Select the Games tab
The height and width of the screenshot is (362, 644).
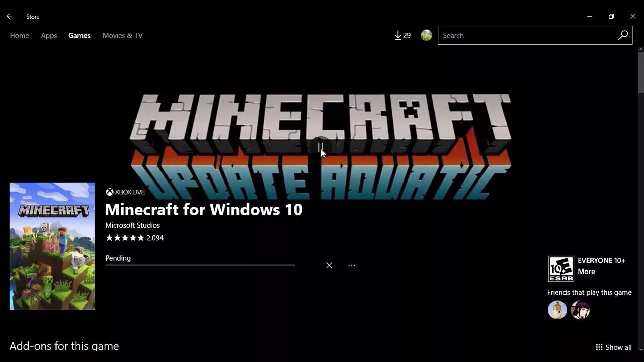point(79,35)
